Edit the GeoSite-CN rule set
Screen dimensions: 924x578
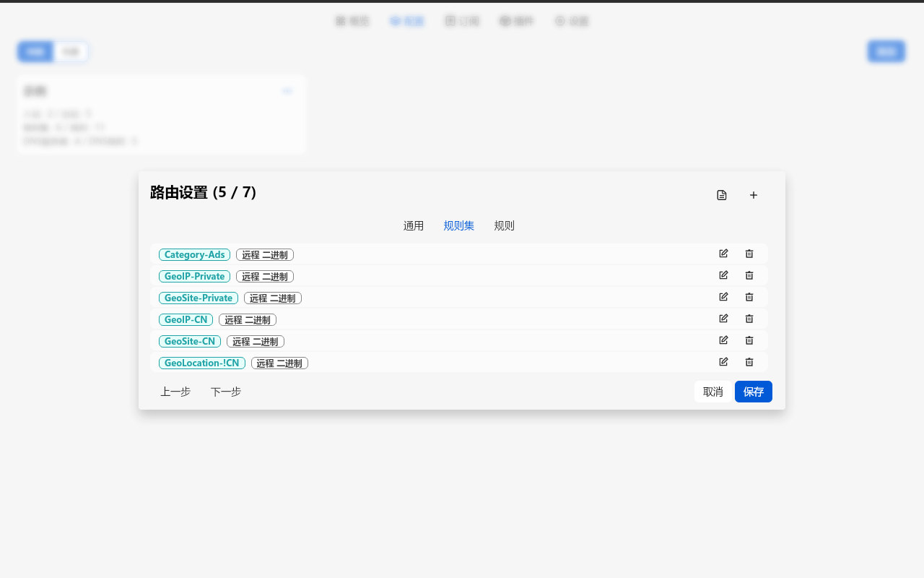723,340
